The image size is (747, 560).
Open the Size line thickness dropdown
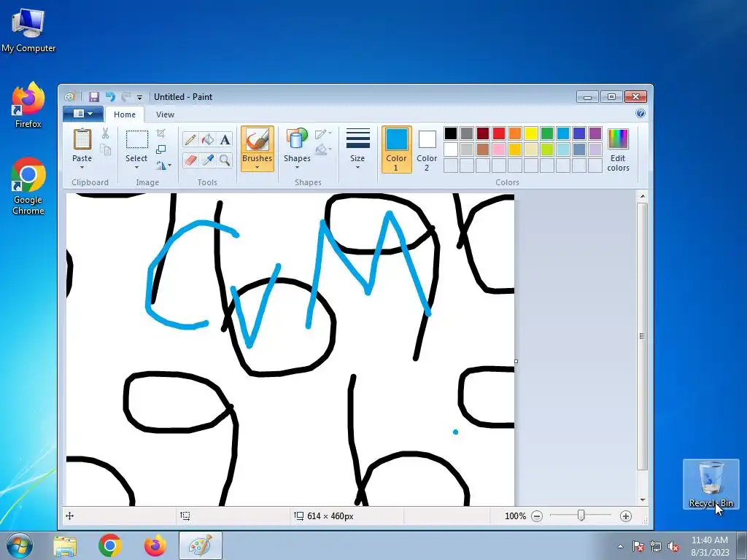357,149
